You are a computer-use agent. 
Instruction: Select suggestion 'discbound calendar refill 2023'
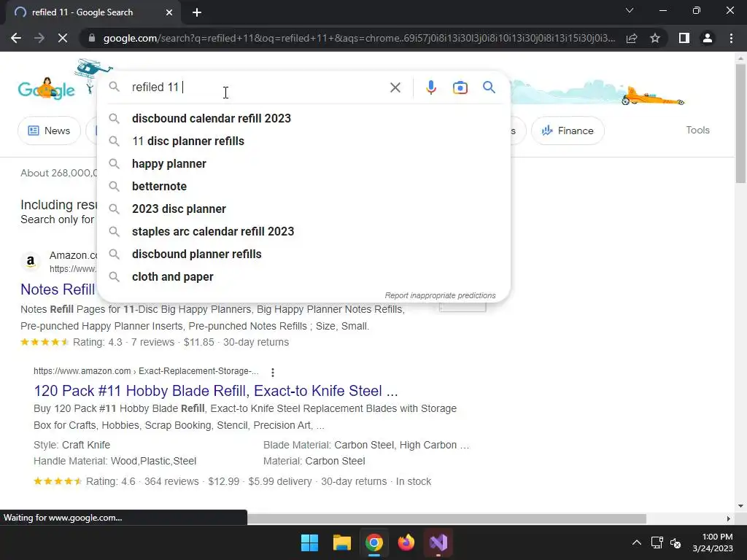point(303,118)
